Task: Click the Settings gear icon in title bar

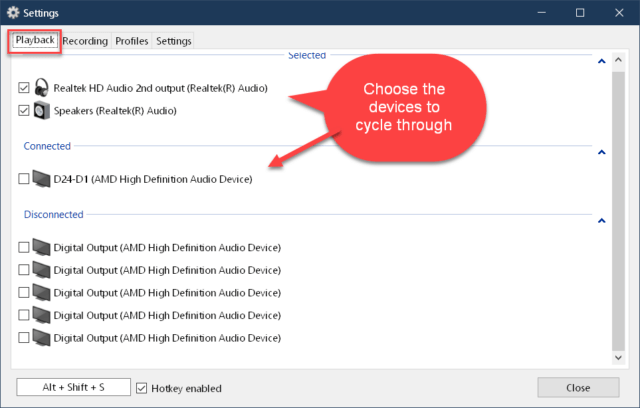Action: coord(13,13)
